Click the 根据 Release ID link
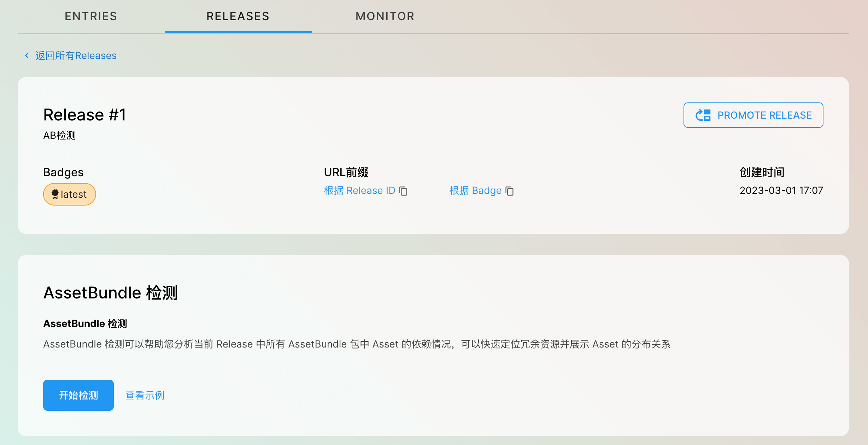 359,191
